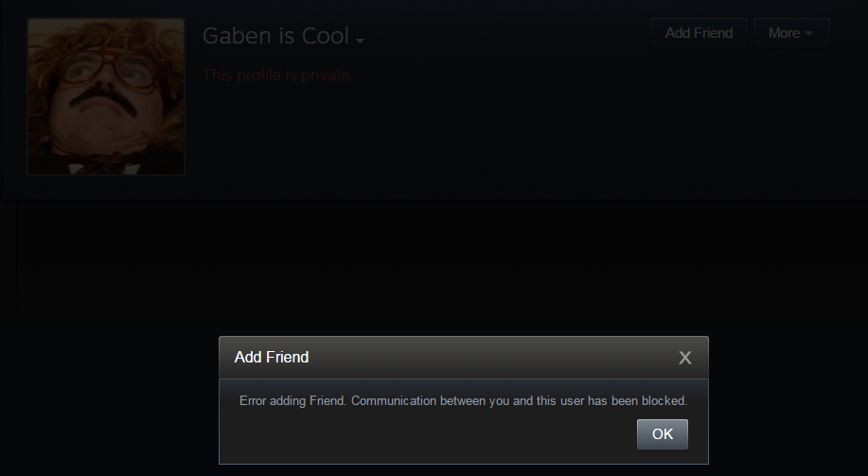Select the Gaben is Cool profile name
868x476 pixels.
(x=275, y=36)
